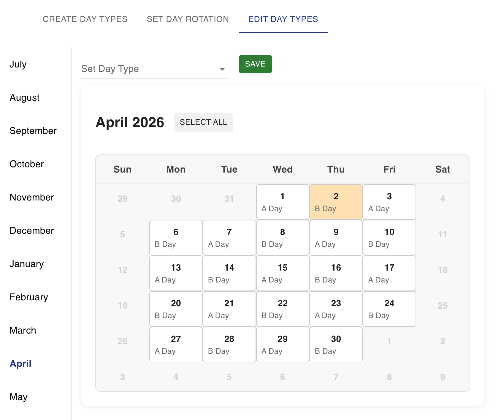504x420 pixels.
Task: Click the Sun column header
Action: [123, 169]
